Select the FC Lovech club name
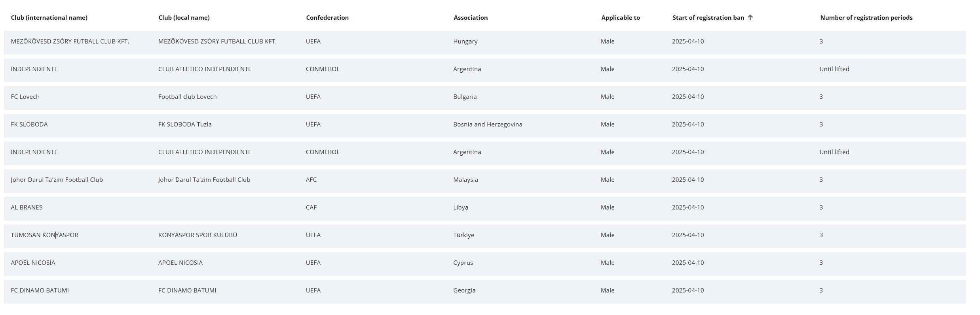Screen dimensions: 980x315 (25, 97)
